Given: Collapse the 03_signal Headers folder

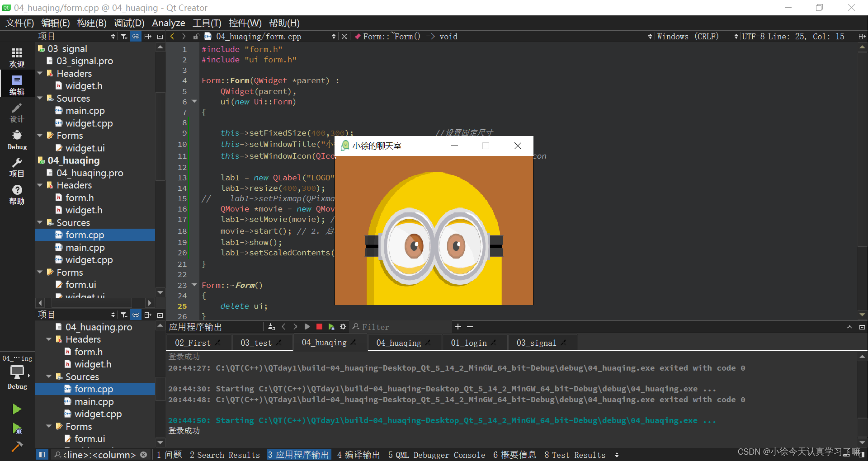Looking at the screenshot, I should [40, 73].
